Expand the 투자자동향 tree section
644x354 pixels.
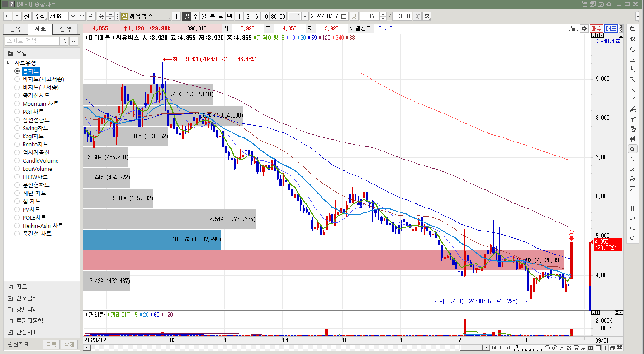point(10,321)
